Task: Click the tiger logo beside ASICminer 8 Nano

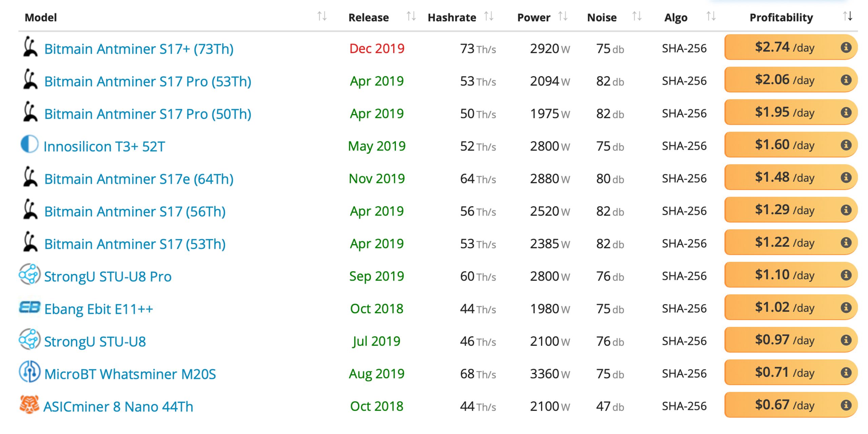Action: (x=29, y=405)
